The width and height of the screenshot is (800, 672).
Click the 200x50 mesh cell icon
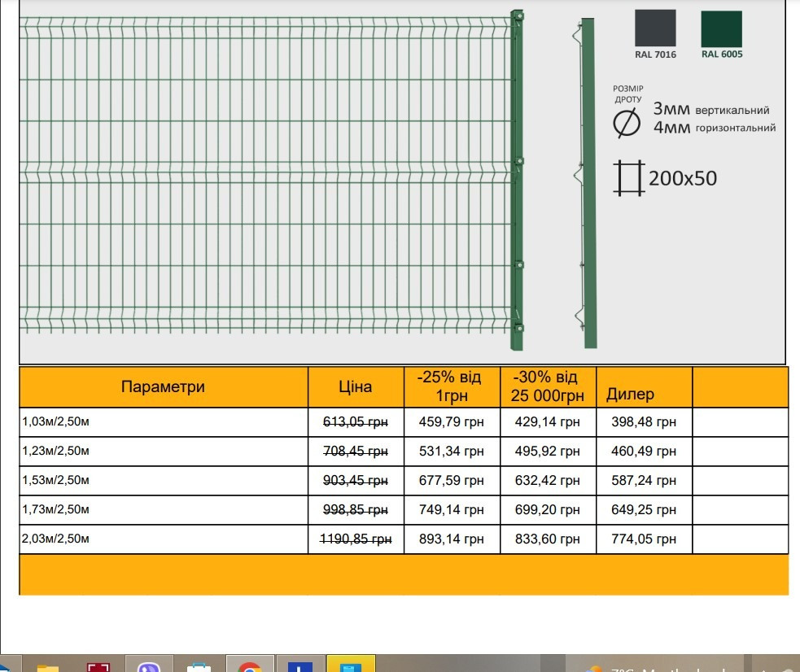click(627, 177)
